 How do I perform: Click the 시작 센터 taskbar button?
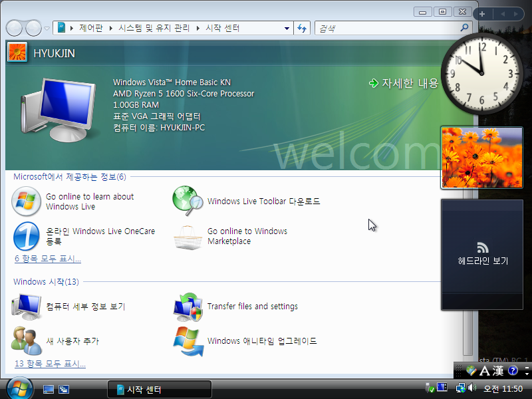160,389
